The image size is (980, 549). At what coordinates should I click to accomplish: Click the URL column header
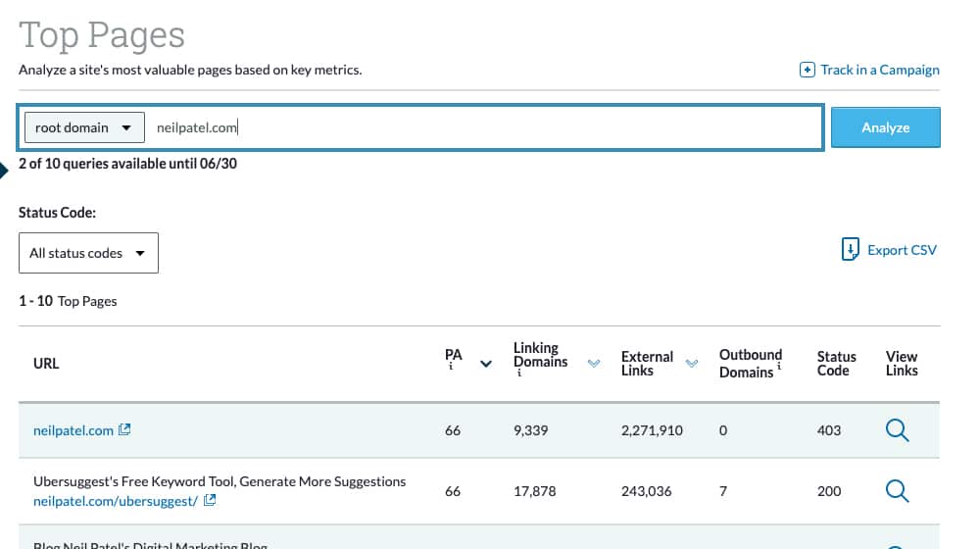(x=46, y=364)
